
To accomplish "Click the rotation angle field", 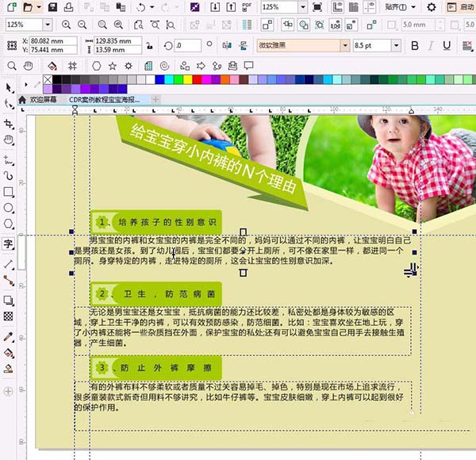I will (x=187, y=46).
